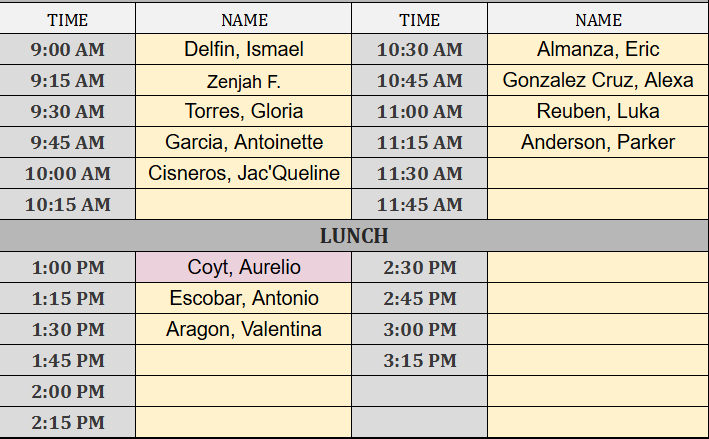Click the Aragon, Valentina cell
This screenshot has width=709, height=439.
pyautogui.click(x=244, y=329)
